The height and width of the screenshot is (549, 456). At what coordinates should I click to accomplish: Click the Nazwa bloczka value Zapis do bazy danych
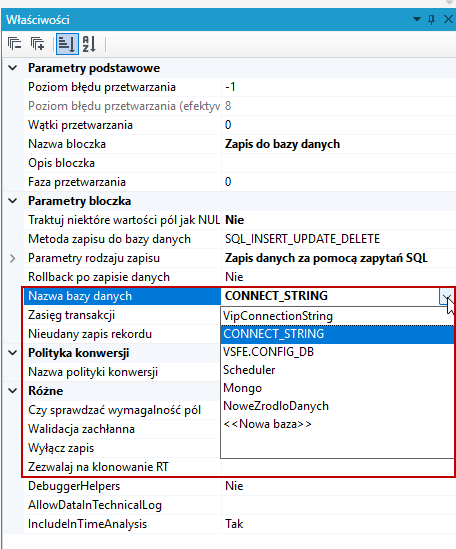coord(339,144)
